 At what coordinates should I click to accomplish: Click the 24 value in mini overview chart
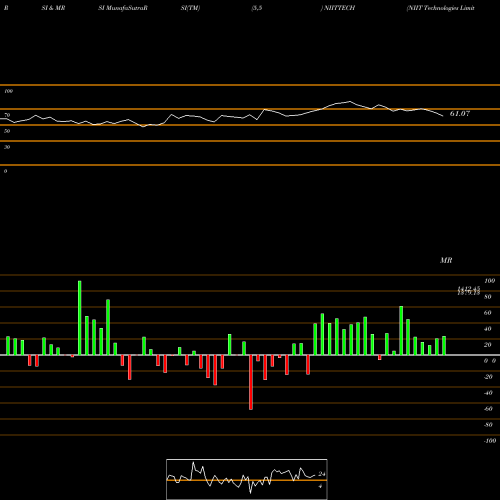coord(322,474)
